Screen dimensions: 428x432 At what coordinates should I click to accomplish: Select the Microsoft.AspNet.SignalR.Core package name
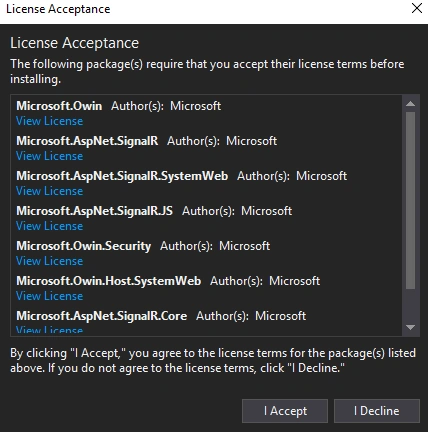[101, 316]
